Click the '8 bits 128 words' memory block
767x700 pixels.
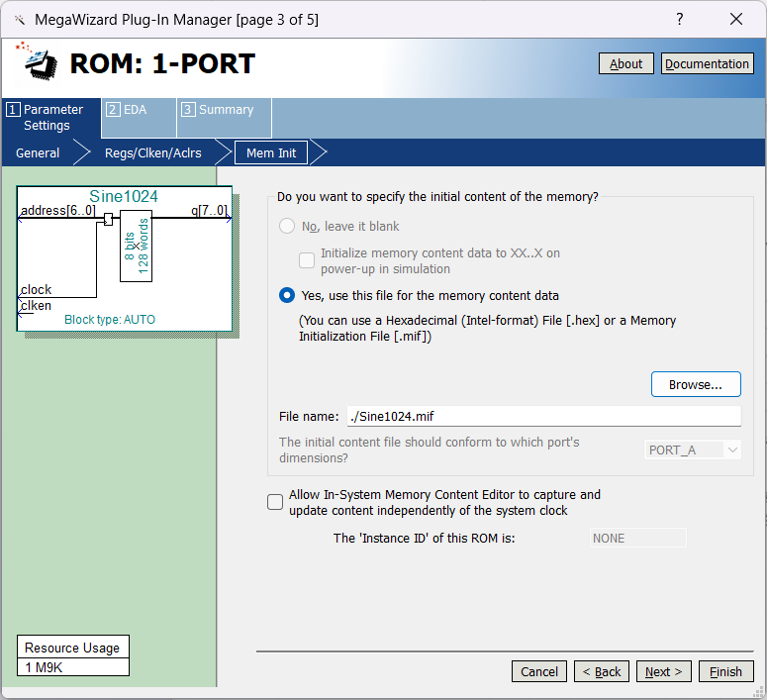pos(136,246)
